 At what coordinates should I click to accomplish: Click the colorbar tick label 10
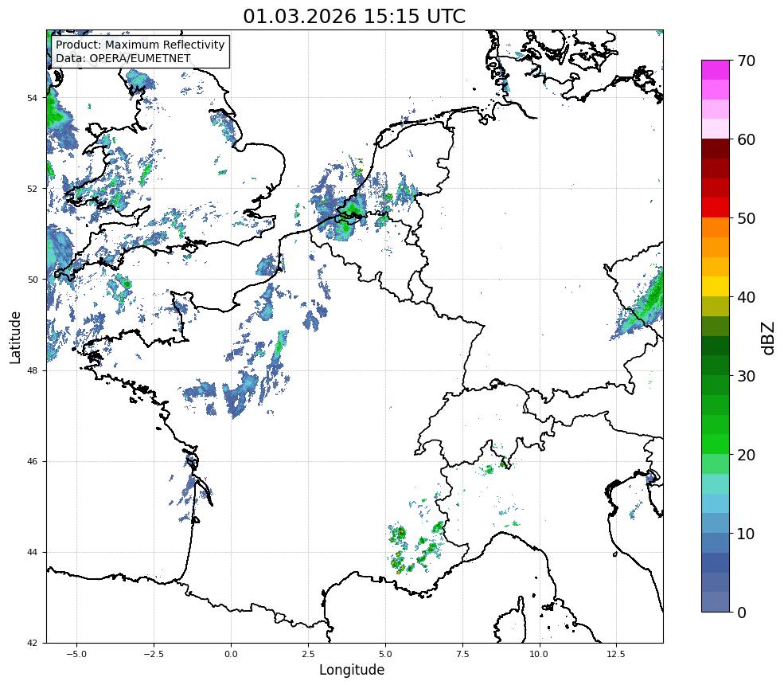746,534
